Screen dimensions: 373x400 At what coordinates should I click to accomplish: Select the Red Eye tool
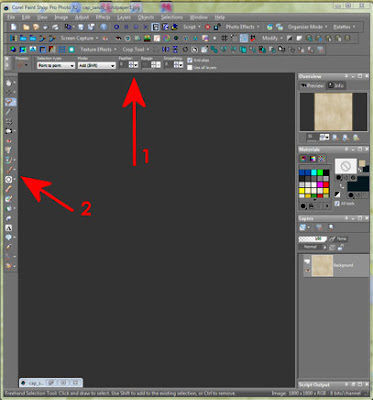coord(8,141)
